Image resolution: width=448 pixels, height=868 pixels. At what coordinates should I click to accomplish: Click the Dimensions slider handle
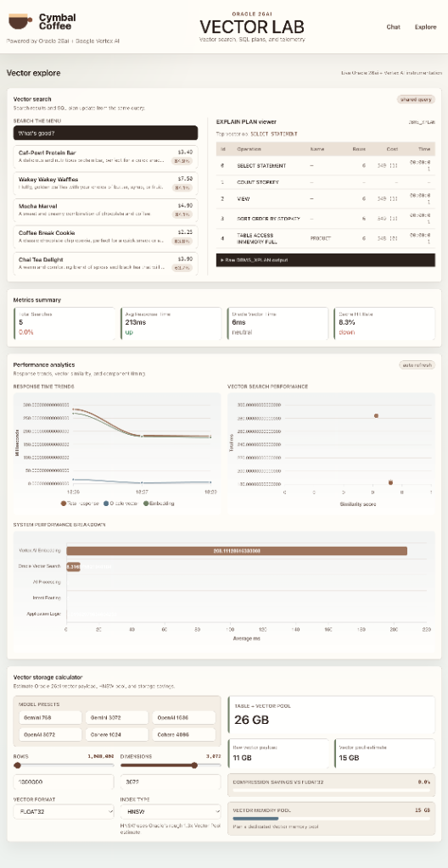click(x=194, y=765)
